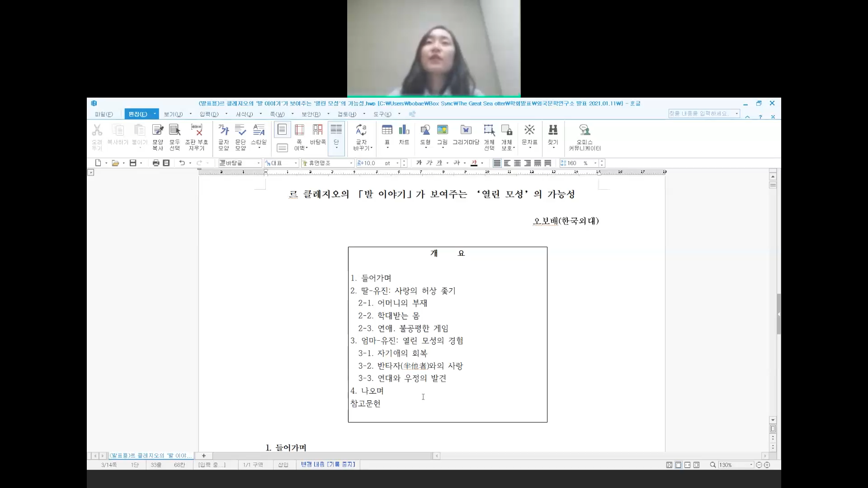Open the 파일(F) menu
Viewport: 868px width, 488px height.
click(x=104, y=114)
